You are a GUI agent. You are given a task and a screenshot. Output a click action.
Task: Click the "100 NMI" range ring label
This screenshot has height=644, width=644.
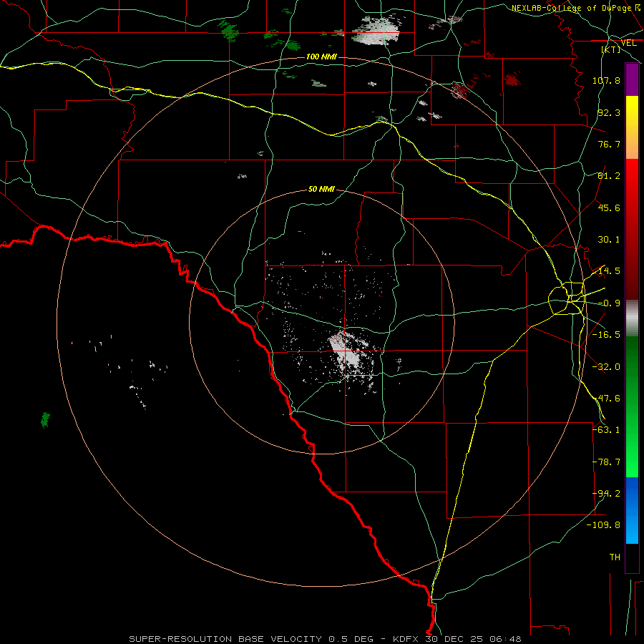[321, 57]
